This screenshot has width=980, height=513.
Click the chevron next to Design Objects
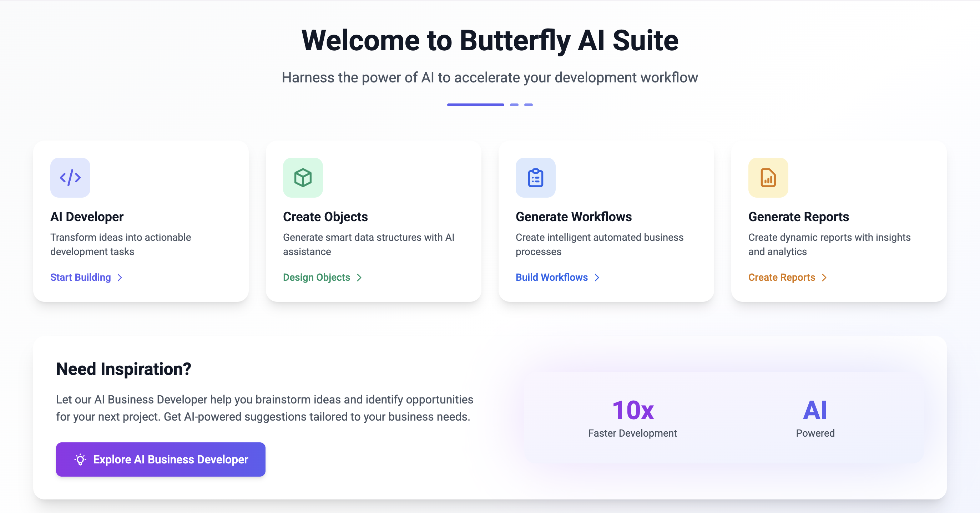pyautogui.click(x=359, y=278)
